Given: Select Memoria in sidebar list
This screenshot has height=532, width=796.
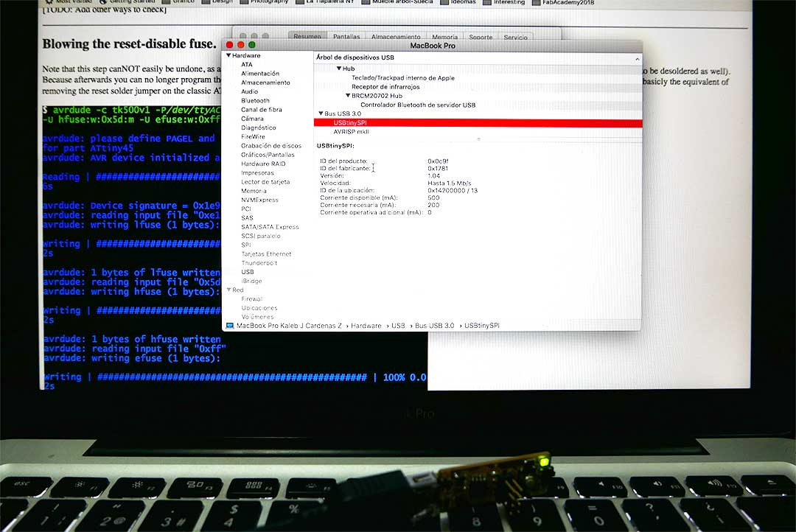Looking at the screenshot, I should tap(254, 191).
